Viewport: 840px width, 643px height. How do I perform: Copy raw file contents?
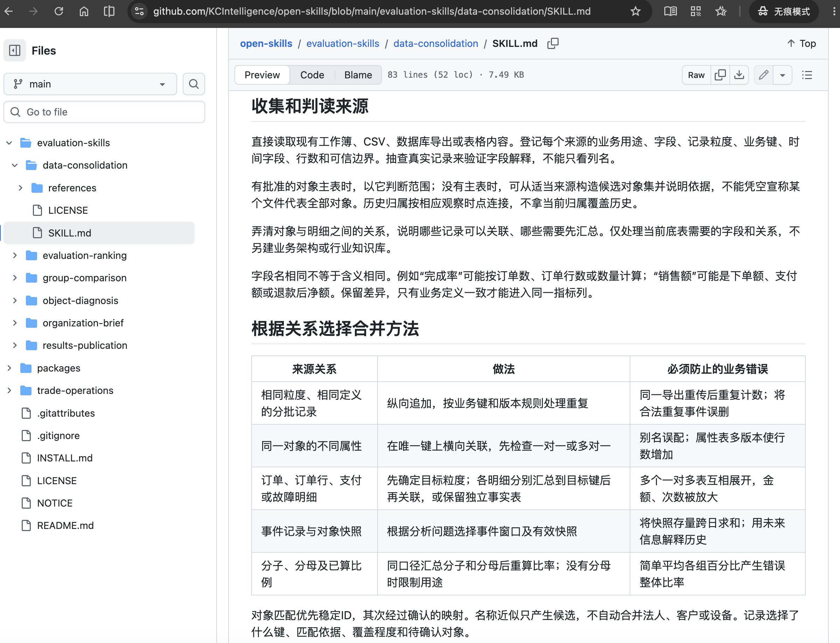720,75
